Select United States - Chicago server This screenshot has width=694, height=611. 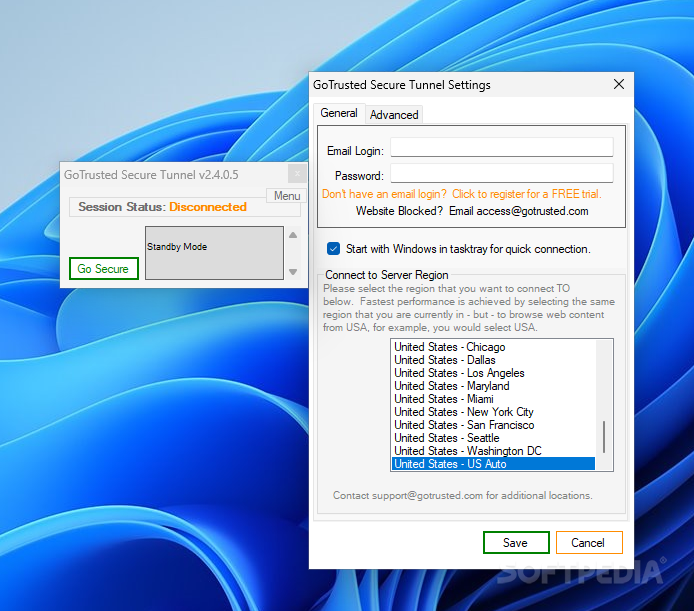[494, 347]
